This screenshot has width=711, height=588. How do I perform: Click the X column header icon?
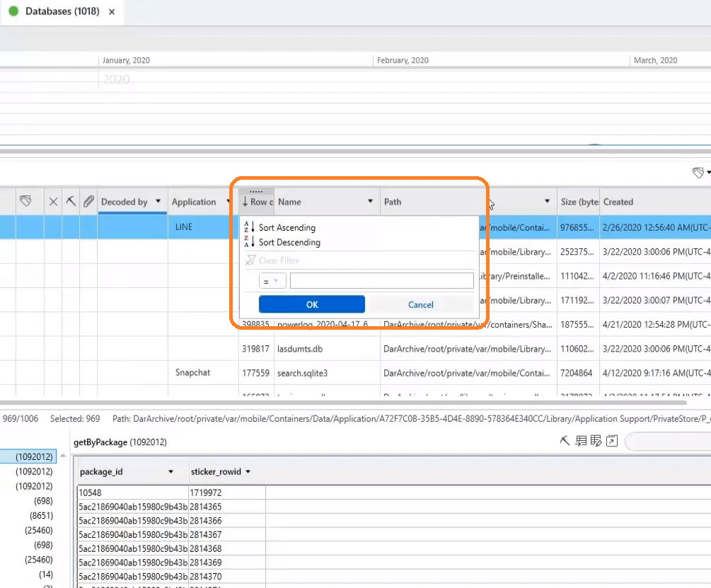coord(53,202)
